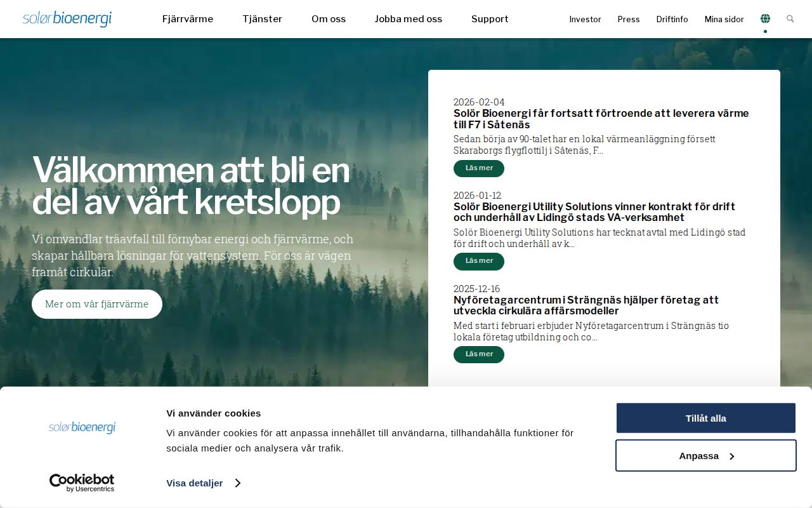Image resolution: width=812 pixels, height=508 pixels.
Task: Open the Om oss menu
Action: pos(329,19)
